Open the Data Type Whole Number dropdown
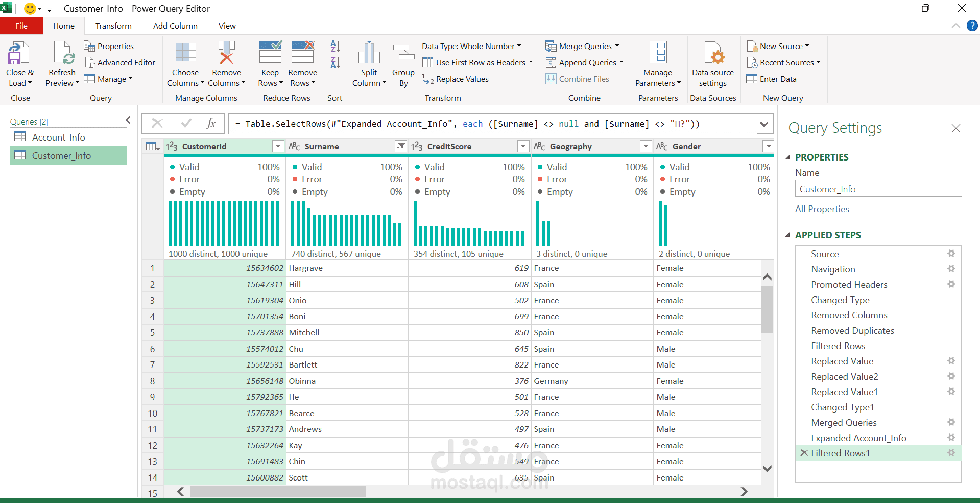980x503 pixels. (471, 46)
